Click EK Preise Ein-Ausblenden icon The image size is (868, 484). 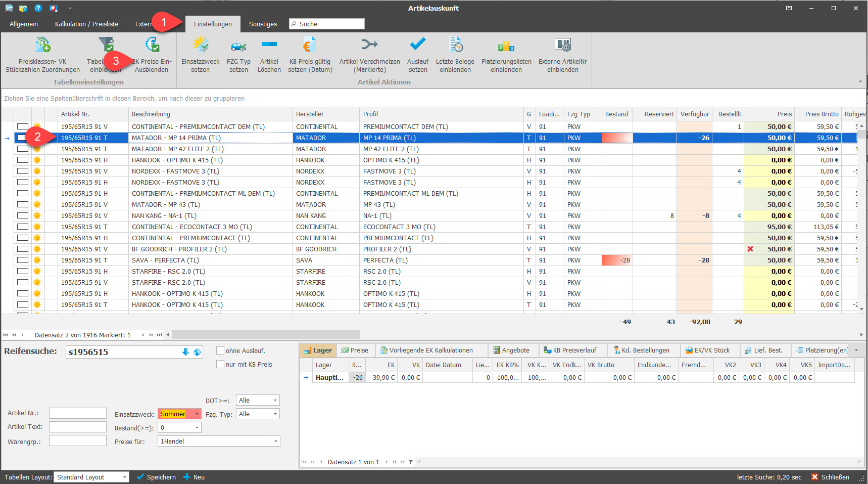[x=153, y=45]
